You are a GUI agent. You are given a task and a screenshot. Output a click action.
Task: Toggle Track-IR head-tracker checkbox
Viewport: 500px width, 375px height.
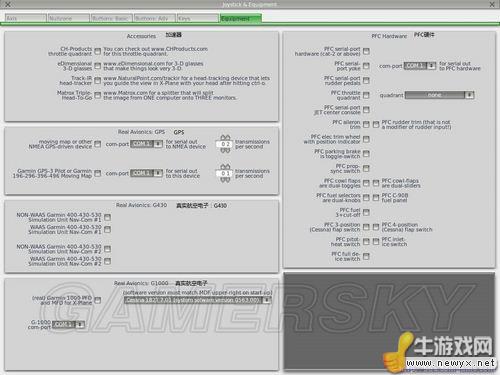pyautogui.click(x=97, y=80)
